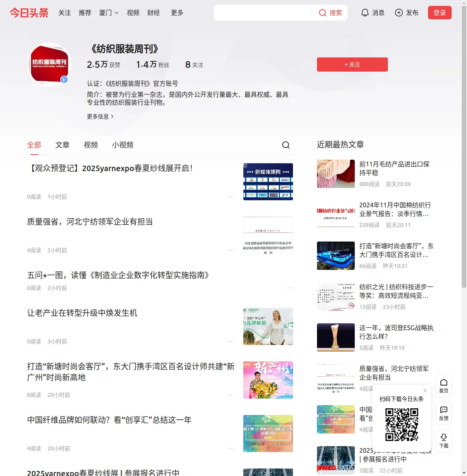The width and height of the screenshot is (467, 476).
Task: Click the scrollbar down arrow
Action: tap(464, 473)
